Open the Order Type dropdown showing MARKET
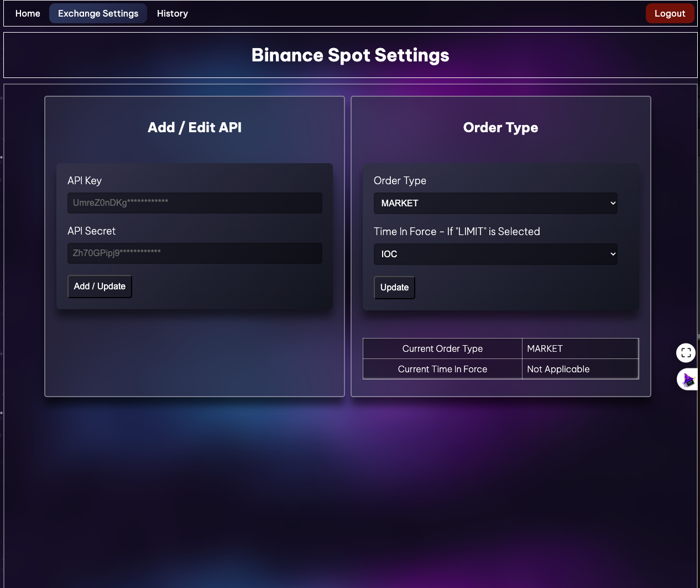Viewport: 700px width, 588px height. click(495, 203)
